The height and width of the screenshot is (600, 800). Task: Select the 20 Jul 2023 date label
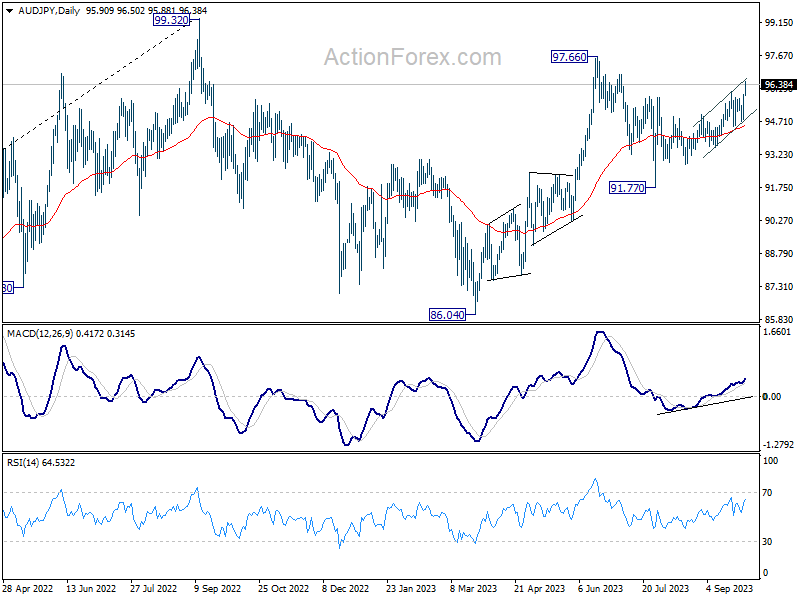[665, 589]
